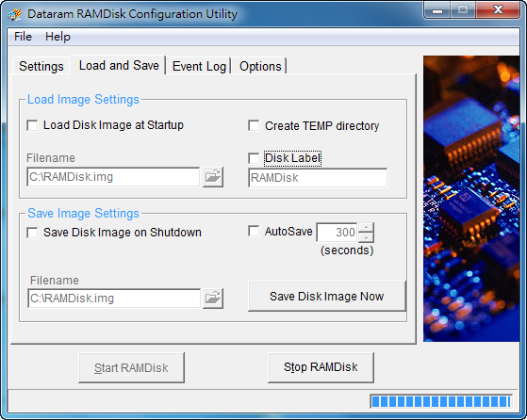Click the Save Image Filename input field
The height and width of the screenshot is (420, 527).
point(114,299)
